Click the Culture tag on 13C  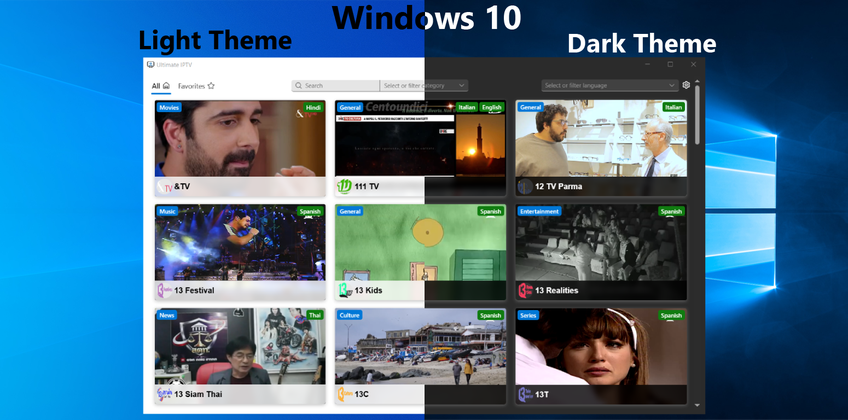pos(349,315)
